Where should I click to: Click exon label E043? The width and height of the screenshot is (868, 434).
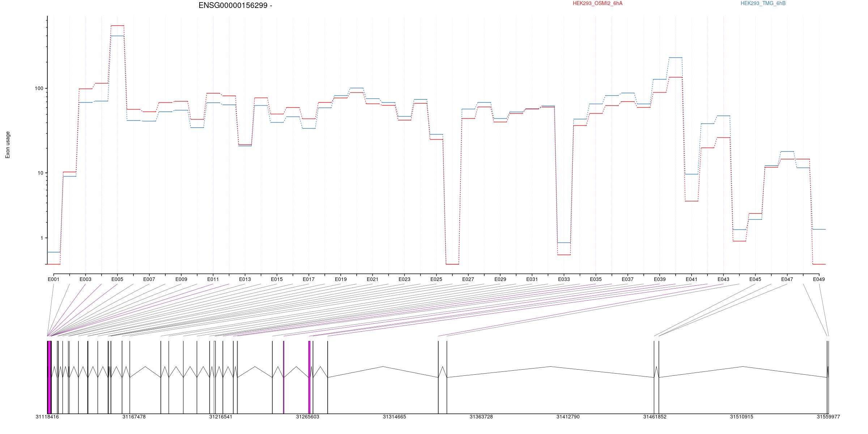click(723, 279)
